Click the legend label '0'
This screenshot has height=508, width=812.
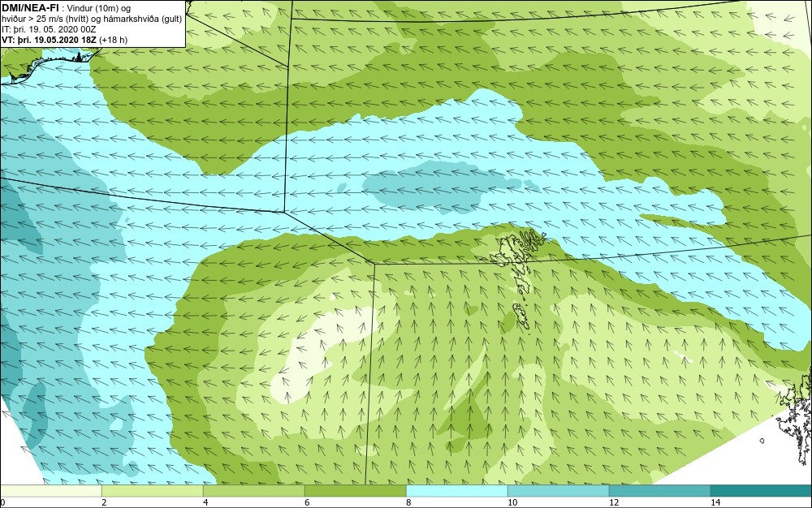(x=2, y=502)
